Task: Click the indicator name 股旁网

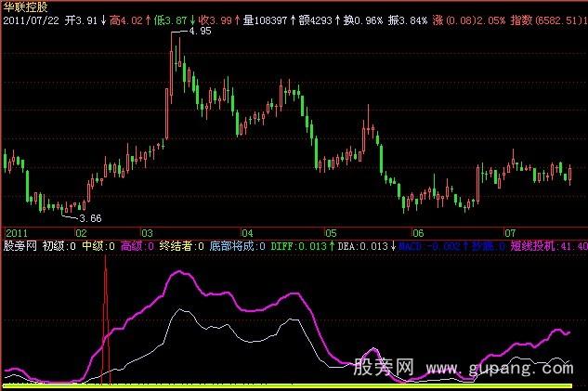Action: point(20,246)
